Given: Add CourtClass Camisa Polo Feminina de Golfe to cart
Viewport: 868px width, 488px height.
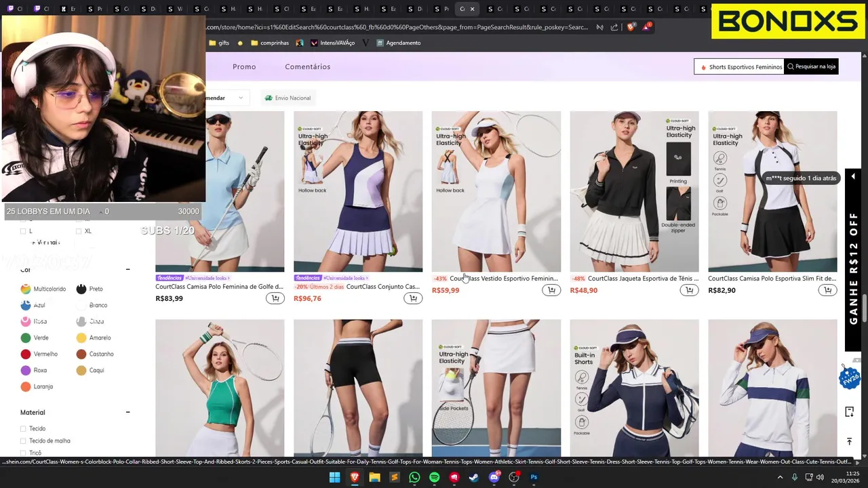Looking at the screenshot, I should 275,298.
